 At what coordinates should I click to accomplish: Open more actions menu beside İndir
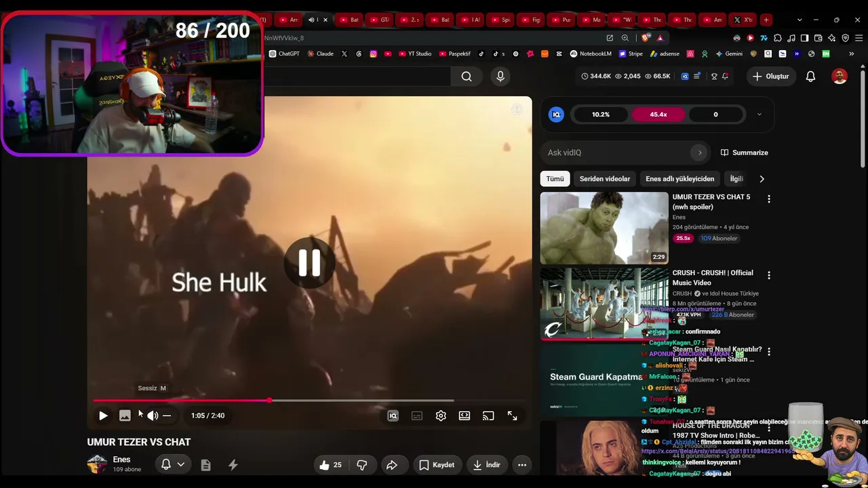tap(522, 465)
